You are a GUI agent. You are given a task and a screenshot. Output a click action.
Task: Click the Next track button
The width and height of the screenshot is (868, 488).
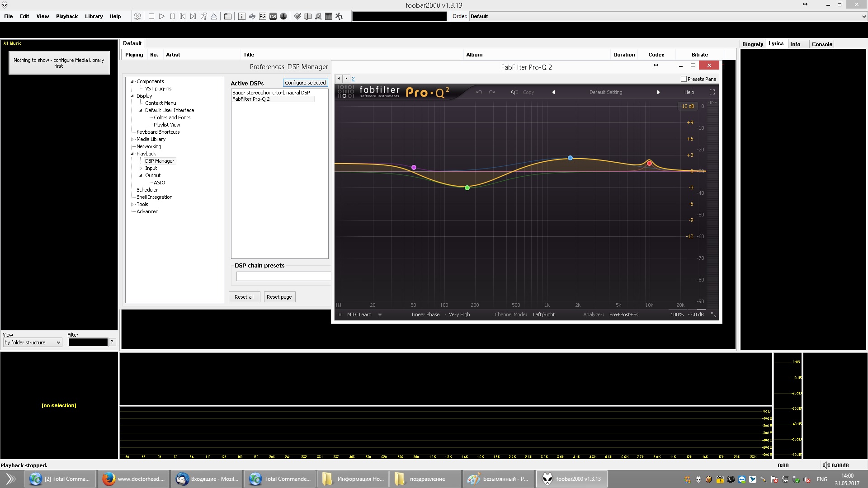(193, 16)
